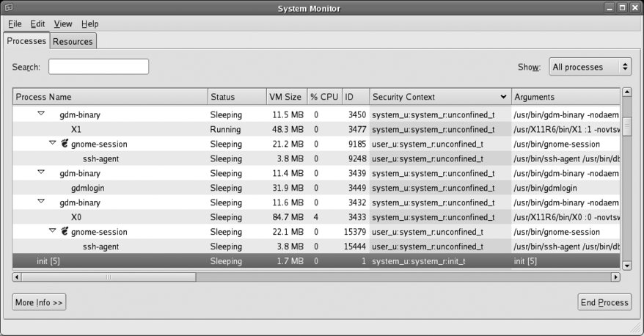Click the gnome foot icon beside gnome-session 9185
Screen dimensions: 644x336
point(65,143)
